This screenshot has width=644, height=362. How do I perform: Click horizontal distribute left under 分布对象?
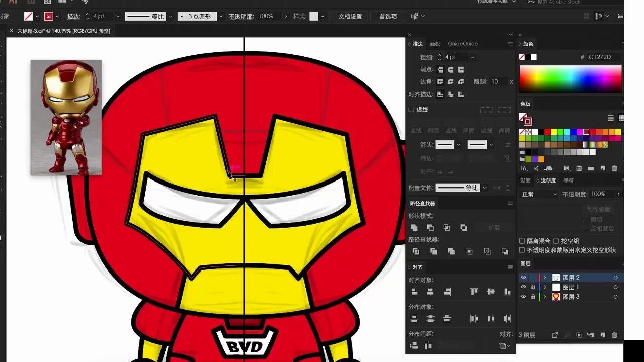[474, 319]
